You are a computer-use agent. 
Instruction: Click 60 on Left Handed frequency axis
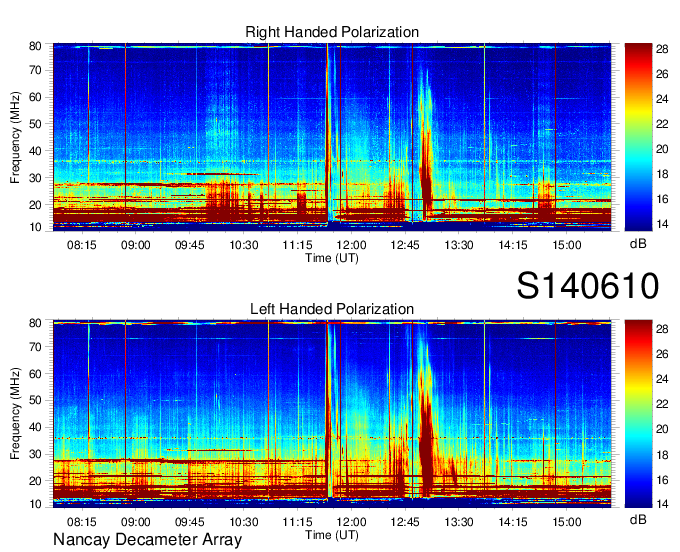[35, 374]
